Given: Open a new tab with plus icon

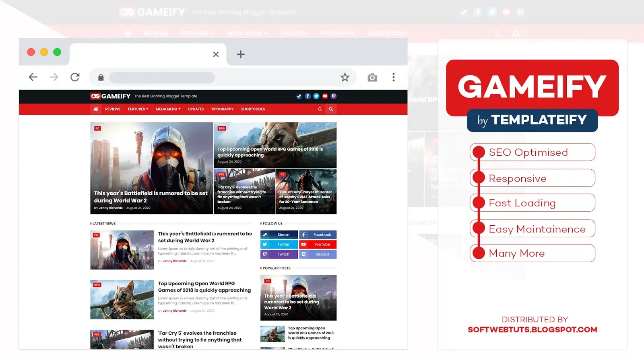Looking at the screenshot, I should coord(241,54).
